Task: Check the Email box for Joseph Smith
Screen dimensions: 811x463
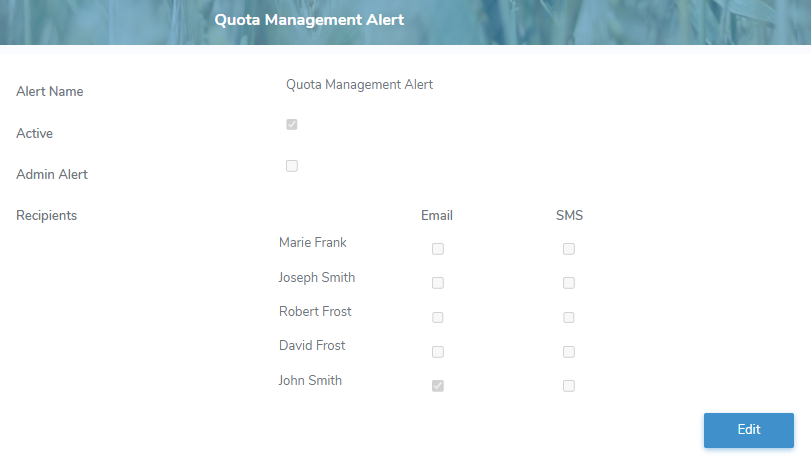Action: [437, 283]
